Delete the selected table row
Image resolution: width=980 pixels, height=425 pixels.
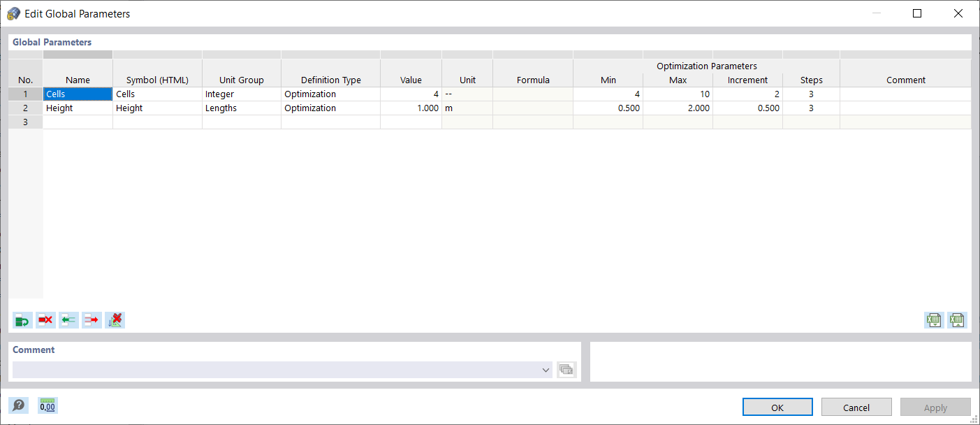(45, 319)
